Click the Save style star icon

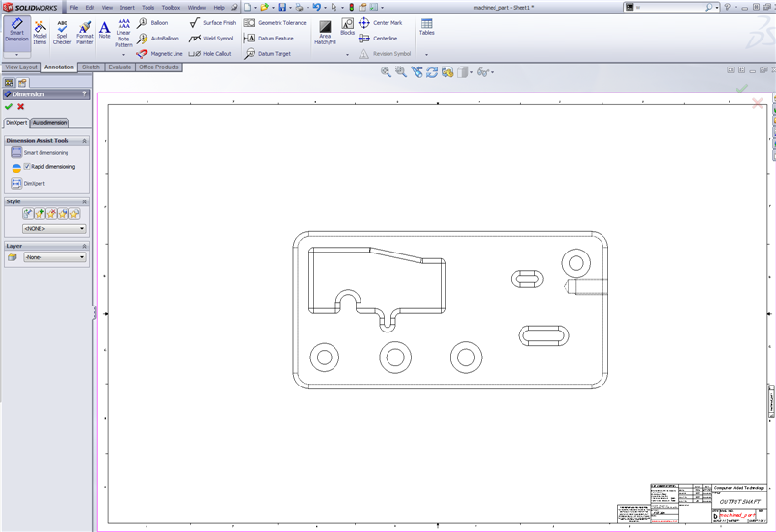(x=63, y=214)
